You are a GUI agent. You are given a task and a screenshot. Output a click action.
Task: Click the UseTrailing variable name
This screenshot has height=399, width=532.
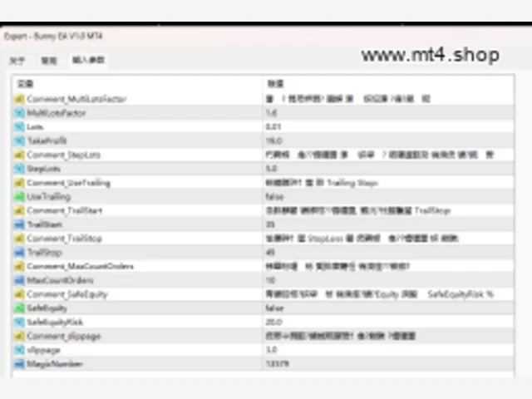[x=49, y=197]
